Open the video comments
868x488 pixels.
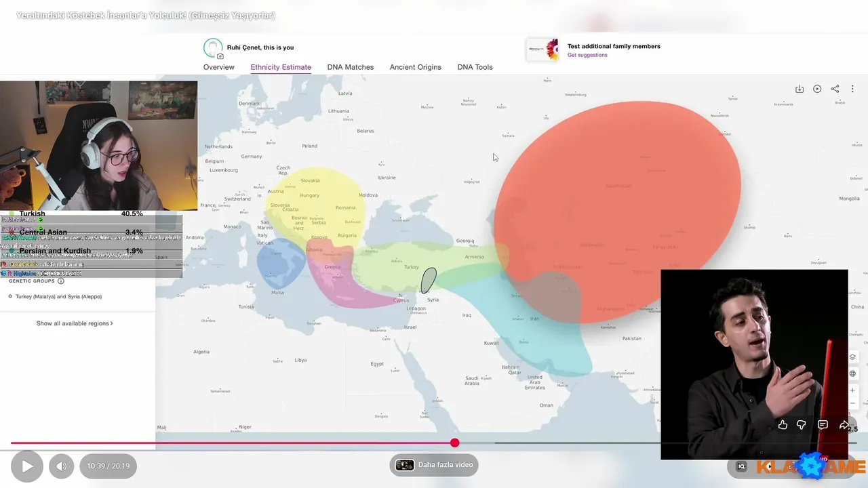pos(823,425)
